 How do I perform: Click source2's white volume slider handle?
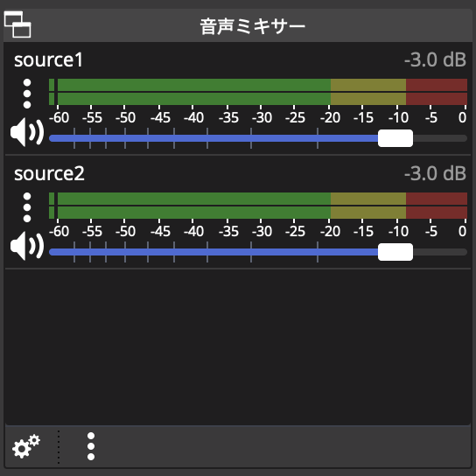pyautogui.click(x=395, y=252)
